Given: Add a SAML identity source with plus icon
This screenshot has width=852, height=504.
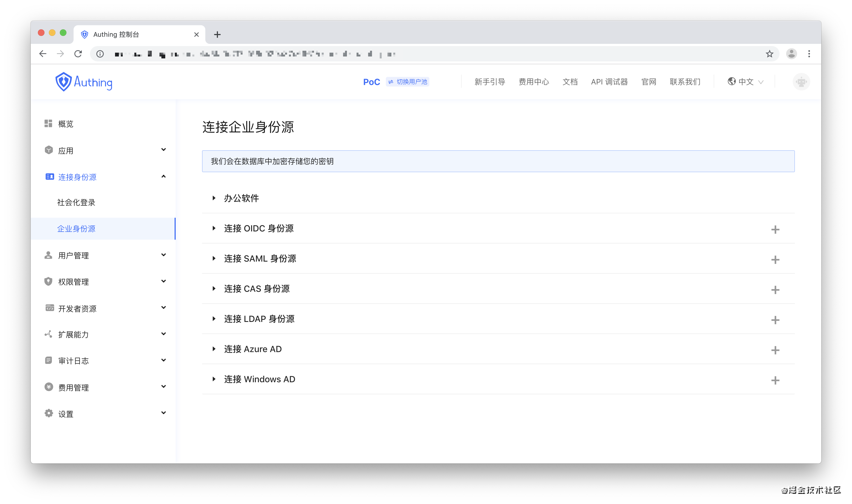Looking at the screenshot, I should [x=775, y=260].
